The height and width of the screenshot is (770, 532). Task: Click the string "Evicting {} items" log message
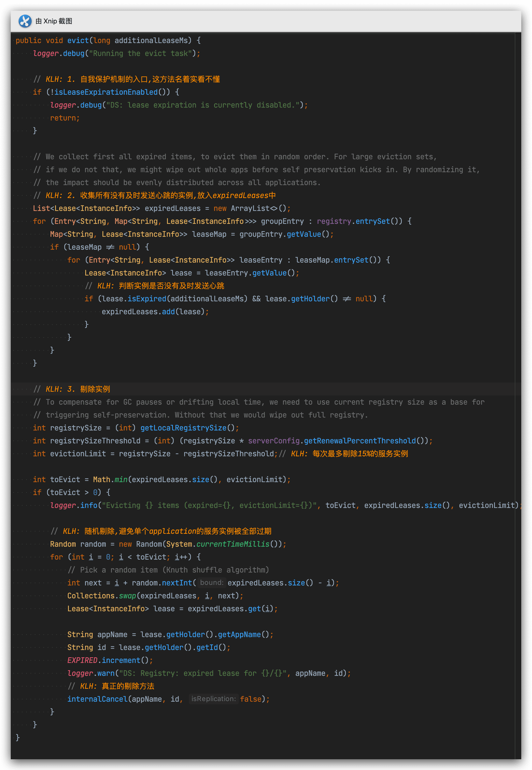tap(209, 506)
